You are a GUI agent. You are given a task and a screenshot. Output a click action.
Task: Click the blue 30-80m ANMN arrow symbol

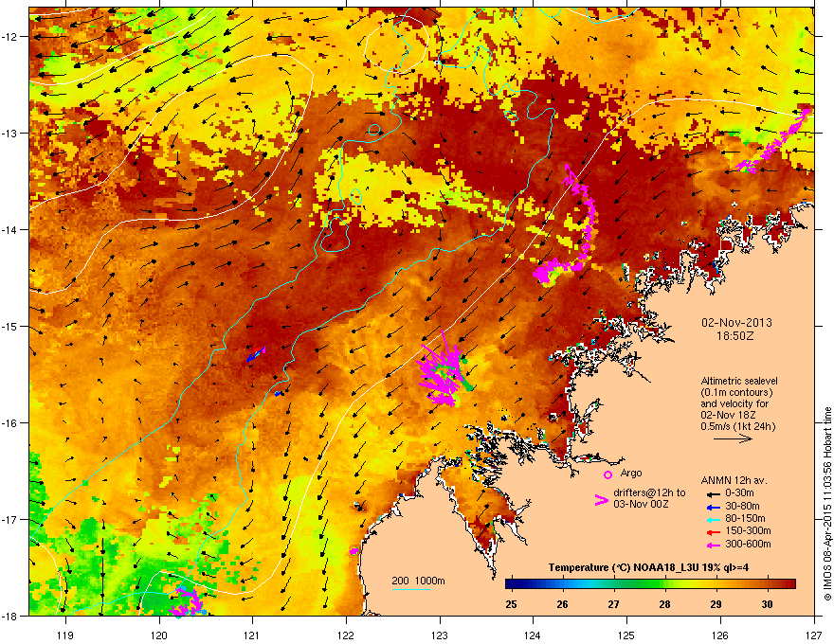(x=712, y=507)
